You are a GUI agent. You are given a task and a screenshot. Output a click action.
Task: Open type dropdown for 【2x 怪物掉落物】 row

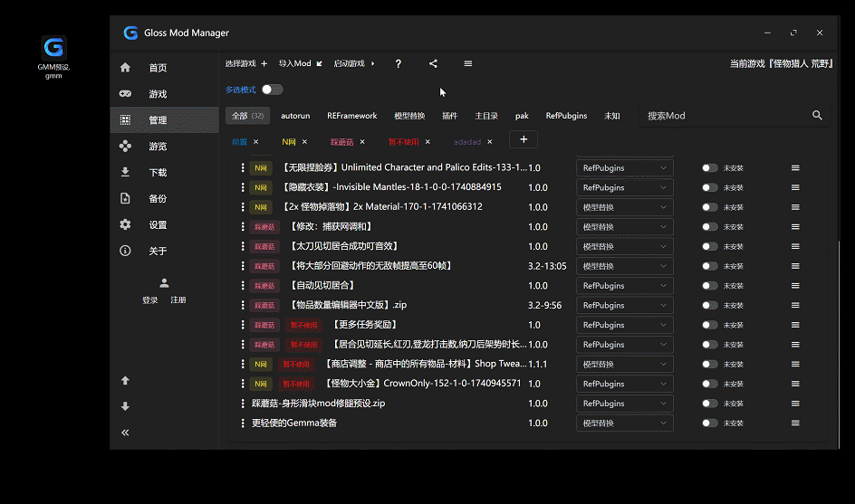(x=624, y=207)
